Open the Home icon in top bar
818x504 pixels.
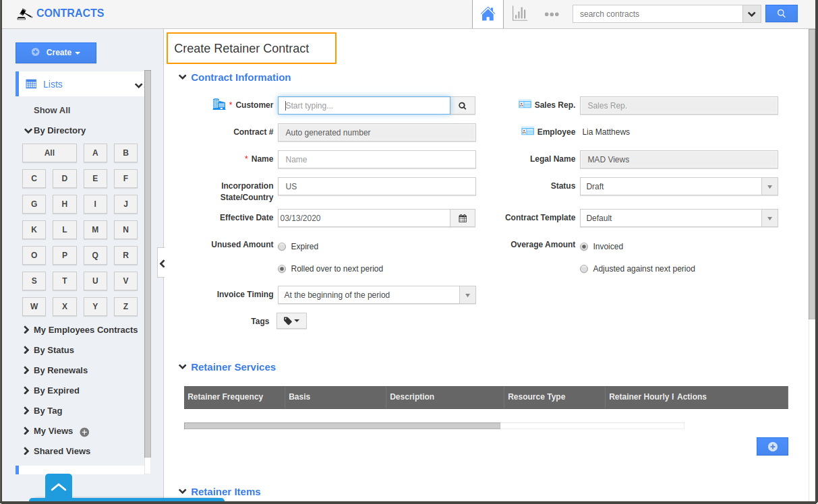[x=488, y=13]
